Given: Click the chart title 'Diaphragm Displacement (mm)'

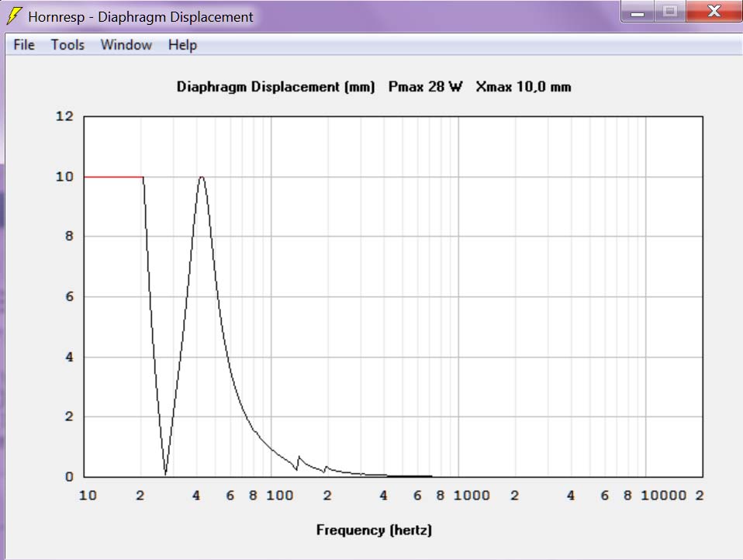Looking at the screenshot, I should tap(275, 87).
